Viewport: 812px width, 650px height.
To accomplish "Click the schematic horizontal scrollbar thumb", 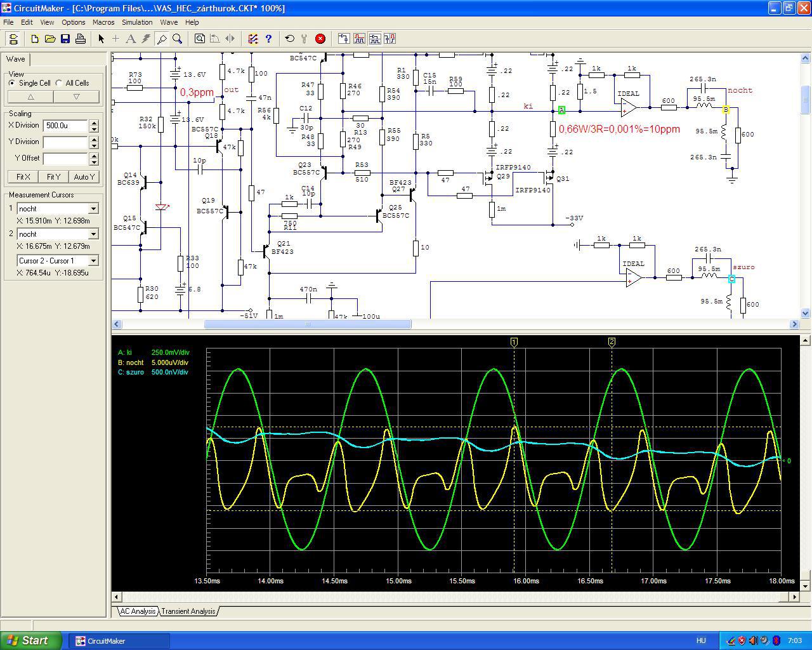I will coord(308,324).
